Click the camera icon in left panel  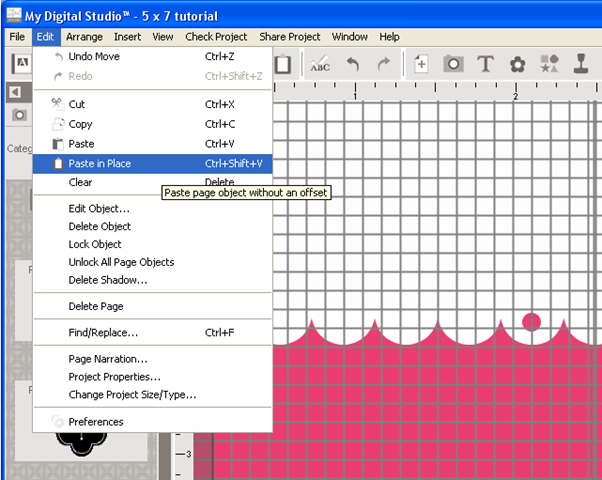[19, 115]
